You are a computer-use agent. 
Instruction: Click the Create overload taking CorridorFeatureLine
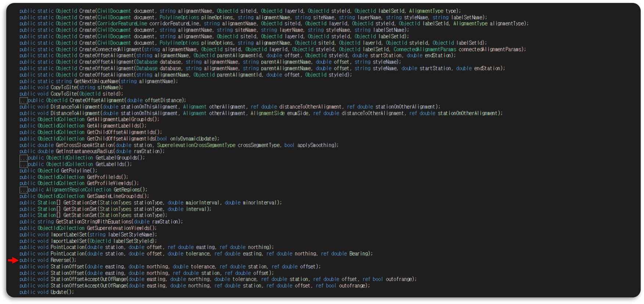[x=274, y=23]
